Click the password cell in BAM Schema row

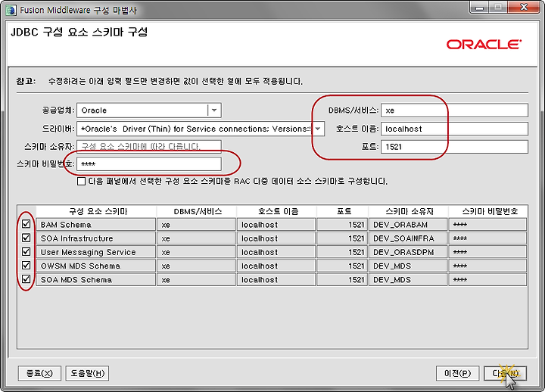[487, 225]
